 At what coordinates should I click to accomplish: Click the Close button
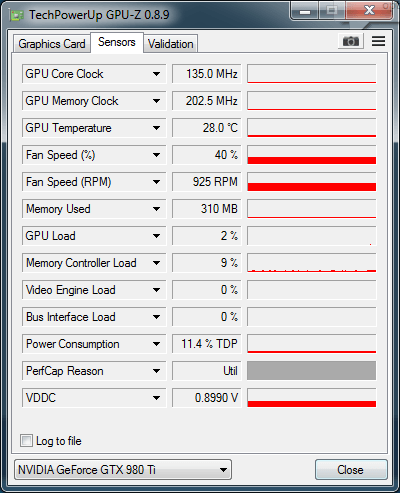[351, 470]
